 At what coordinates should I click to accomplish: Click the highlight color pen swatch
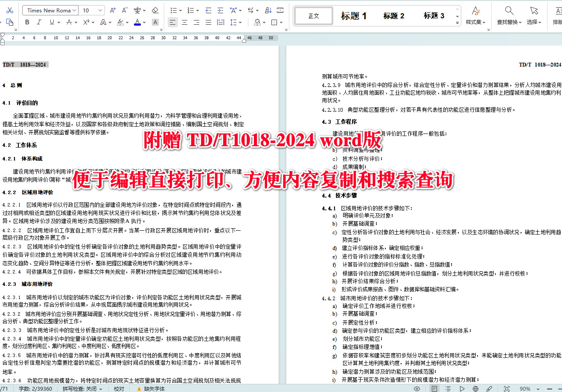pyautogui.click(x=120, y=22)
